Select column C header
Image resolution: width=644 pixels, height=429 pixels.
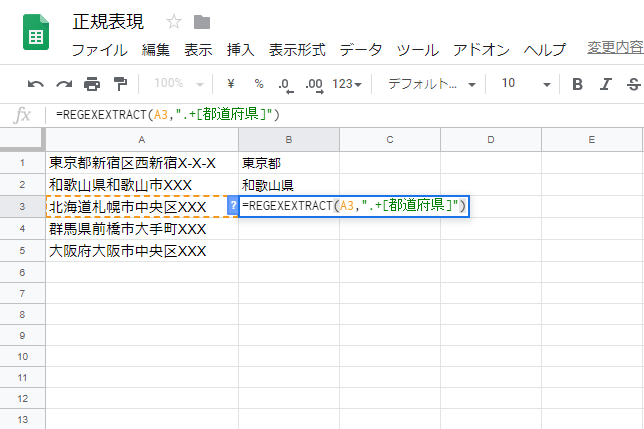390,140
